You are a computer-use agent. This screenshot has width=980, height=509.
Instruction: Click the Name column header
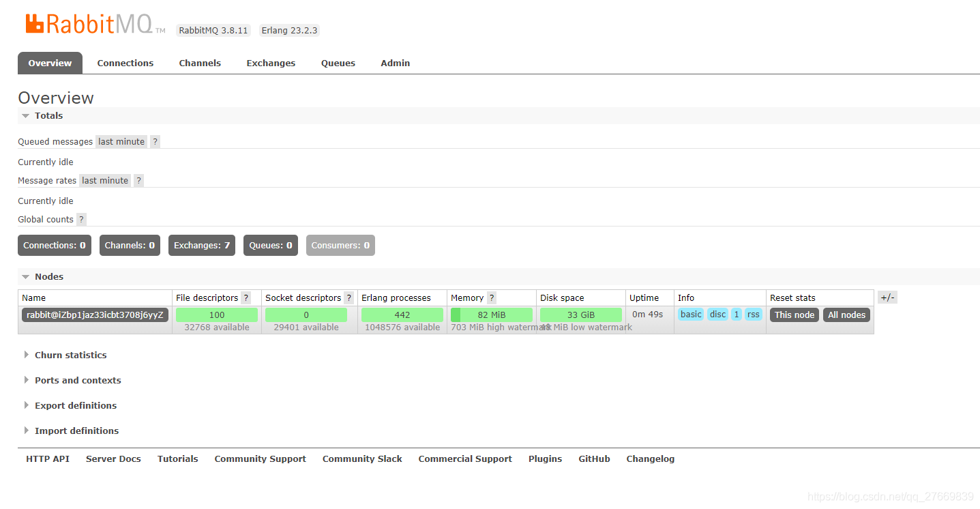tap(34, 298)
